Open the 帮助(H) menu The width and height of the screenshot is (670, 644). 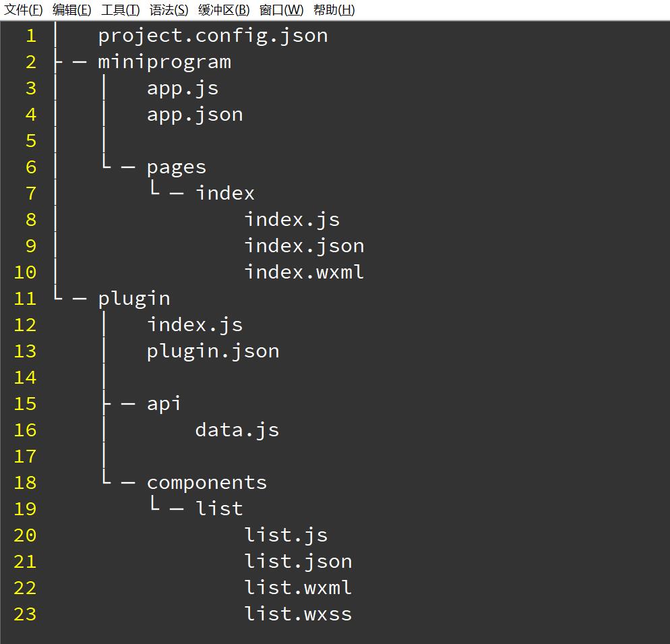click(334, 10)
